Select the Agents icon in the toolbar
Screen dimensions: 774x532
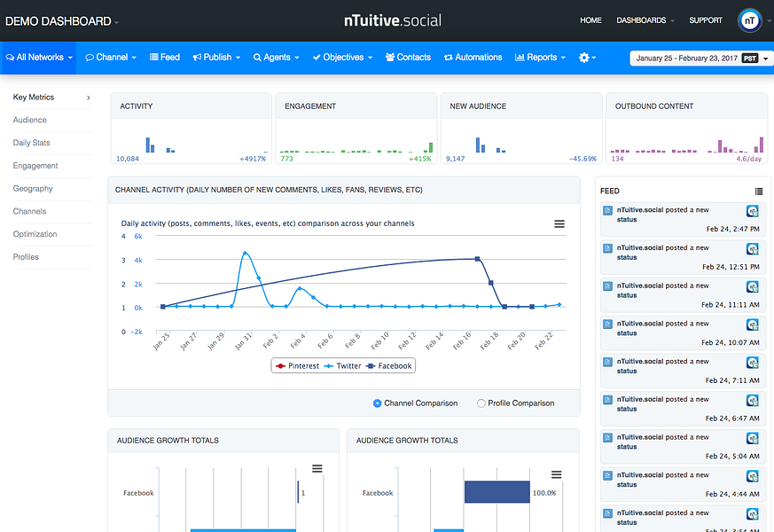(x=258, y=56)
